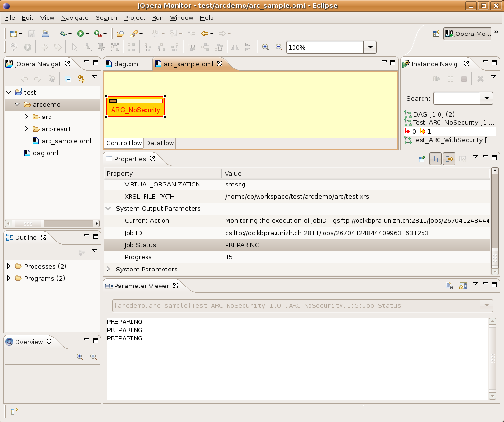Switch to the DataFlow tab
Image resolution: width=504 pixels, height=422 pixels.
click(160, 143)
